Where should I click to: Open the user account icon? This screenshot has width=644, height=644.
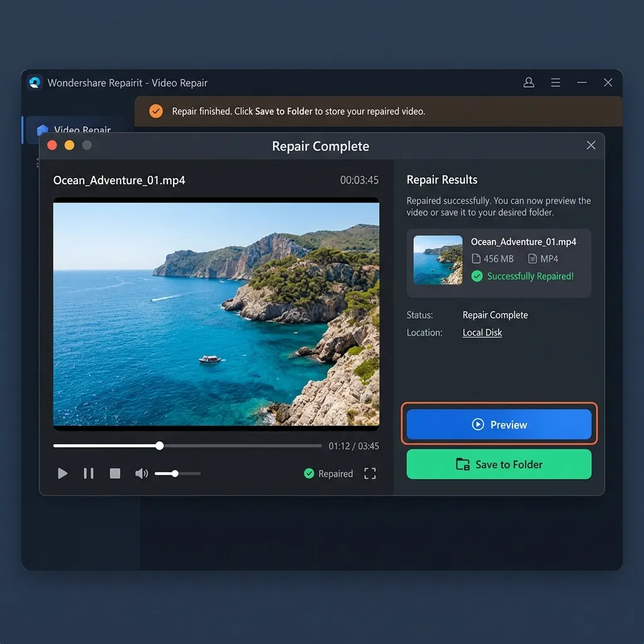(528, 82)
